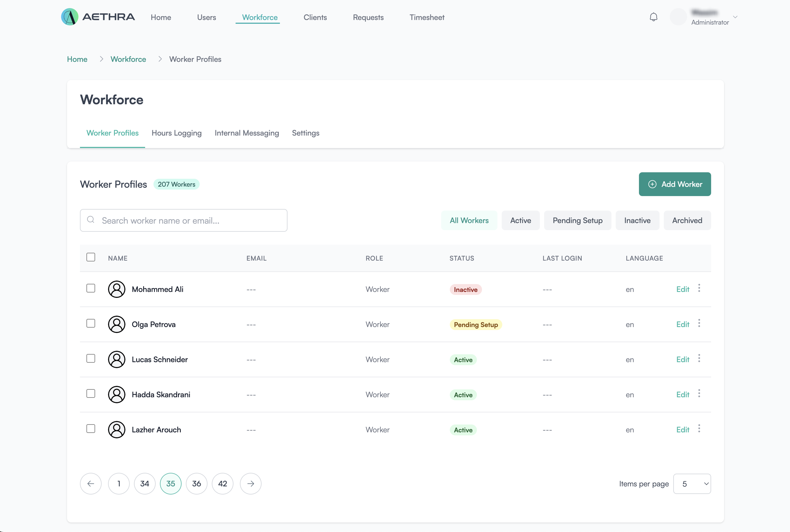
Task: Open kebab menu for Olga Petrova
Action: [699, 323]
